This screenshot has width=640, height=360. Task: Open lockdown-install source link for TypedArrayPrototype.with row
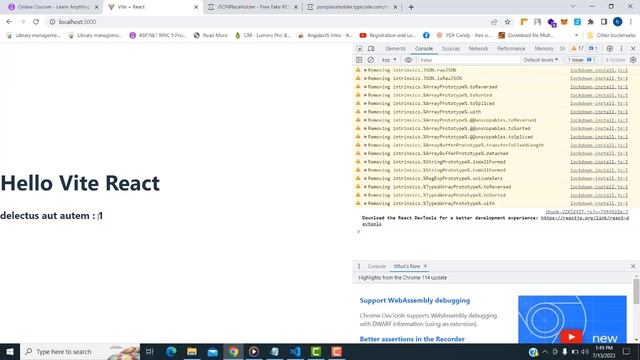(599, 203)
